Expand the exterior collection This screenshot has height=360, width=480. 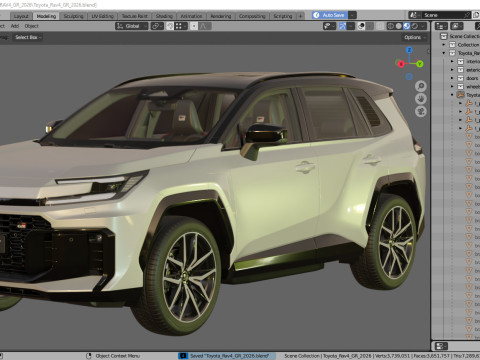[452, 70]
